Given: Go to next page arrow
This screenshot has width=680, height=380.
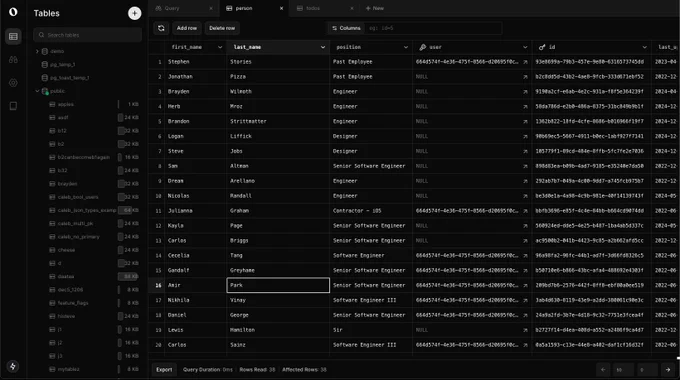Looking at the screenshot, I should pos(668,370).
